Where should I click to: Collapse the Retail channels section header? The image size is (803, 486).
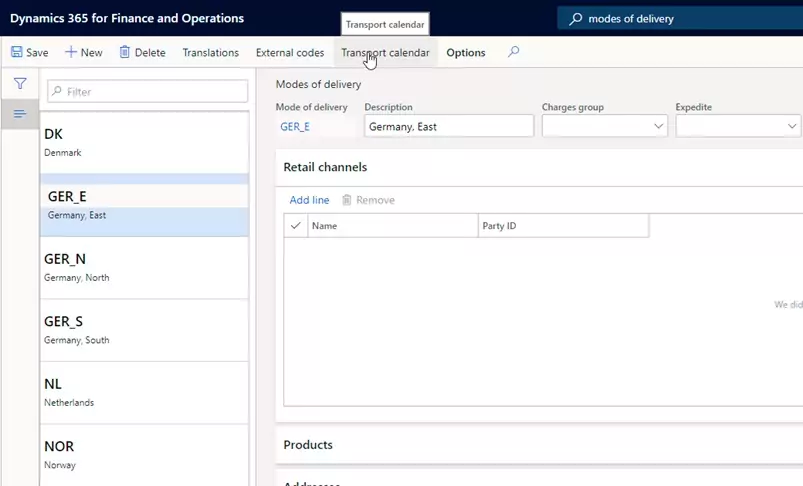pyautogui.click(x=539, y=167)
